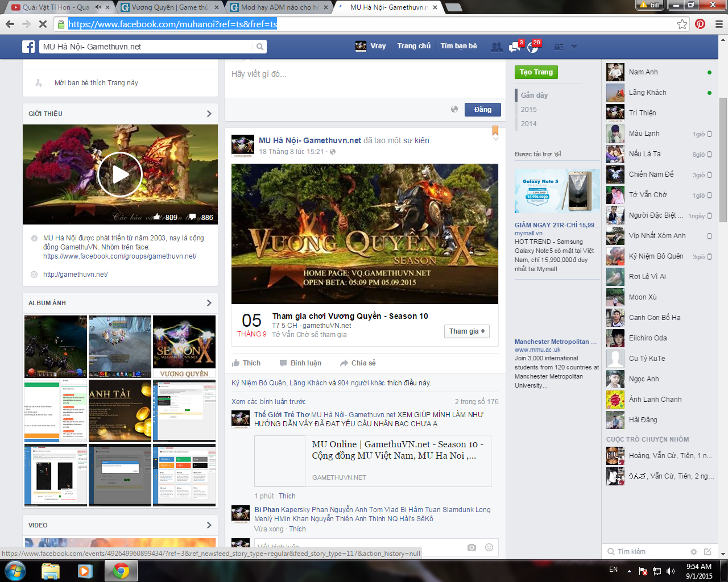This screenshot has width=728, height=582.
Task: Open the Tham gia dropdown
Action: click(x=466, y=331)
